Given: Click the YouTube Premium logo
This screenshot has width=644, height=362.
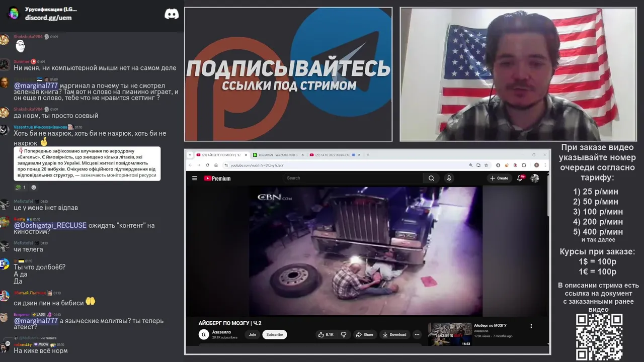Looking at the screenshot, I should (x=217, y=178).
